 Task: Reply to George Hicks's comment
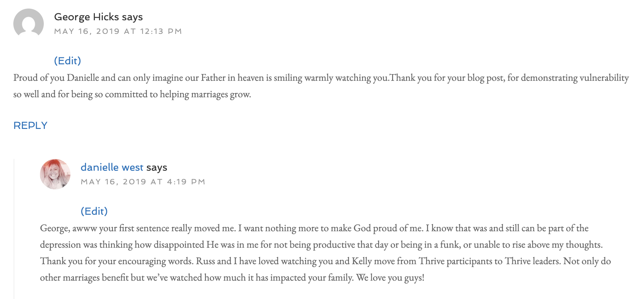click(30, 125)
